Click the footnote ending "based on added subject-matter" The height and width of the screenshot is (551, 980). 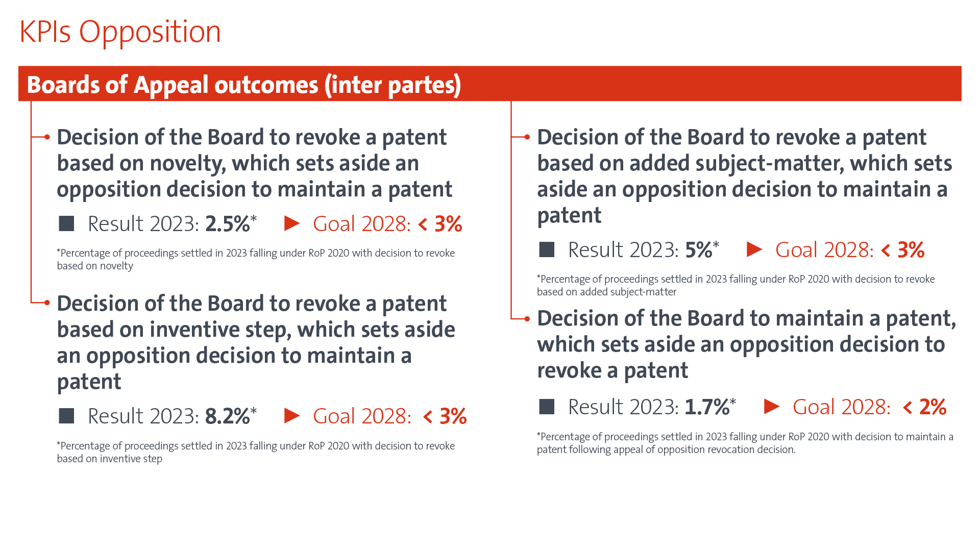coord(736,285)
